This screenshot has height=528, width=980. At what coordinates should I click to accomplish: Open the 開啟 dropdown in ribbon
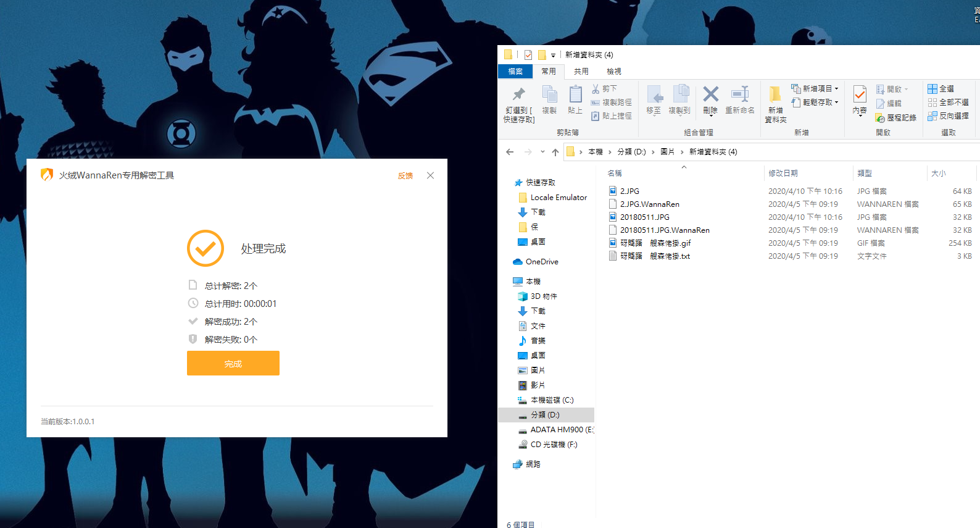point(892,90)
